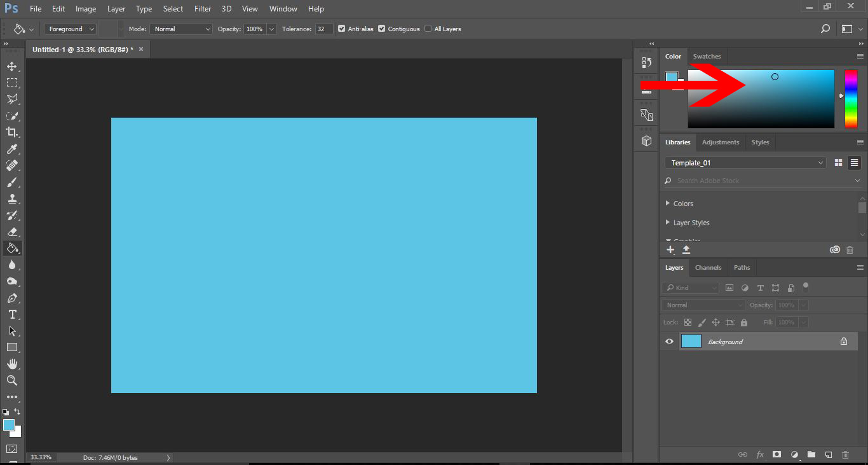
Task: Create a new layer with the Layers panel icon
Action: point(829,455)
